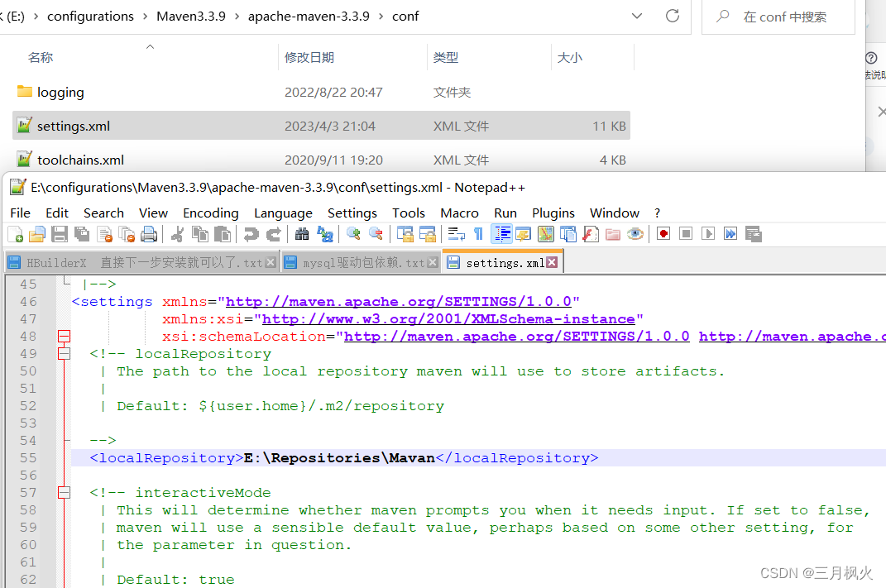This screenshot has width=886, height=588.
Task: Toggle the monitoring eye icon
Action: pos(635,234)
